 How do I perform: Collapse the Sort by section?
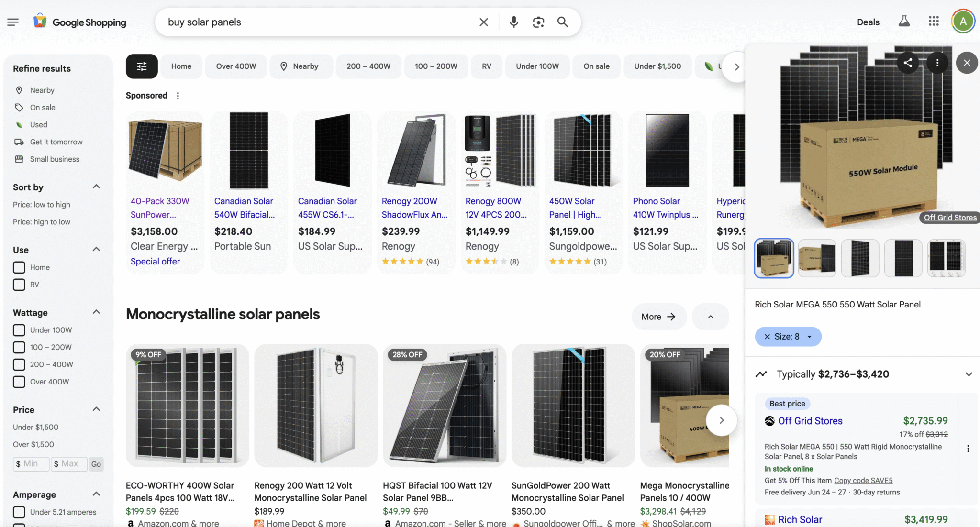(96, 187)
